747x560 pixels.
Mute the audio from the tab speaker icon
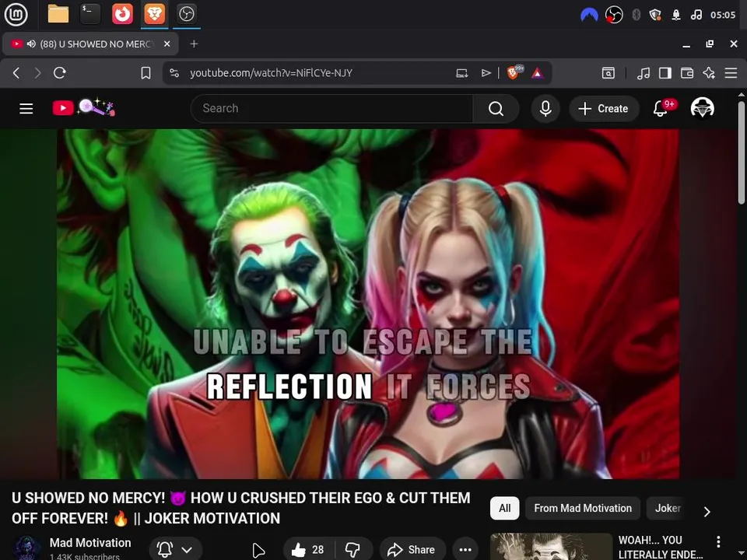tap(31, 44)
